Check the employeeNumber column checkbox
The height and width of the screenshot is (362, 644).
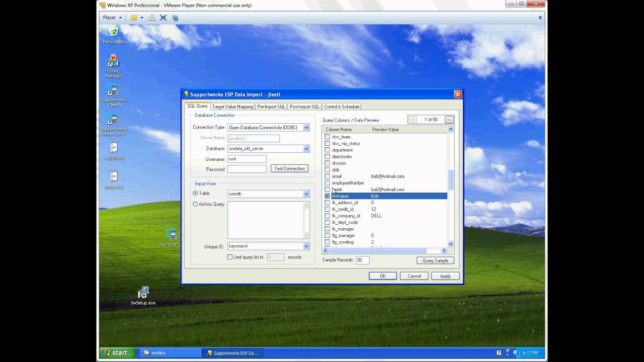point(327,183)
